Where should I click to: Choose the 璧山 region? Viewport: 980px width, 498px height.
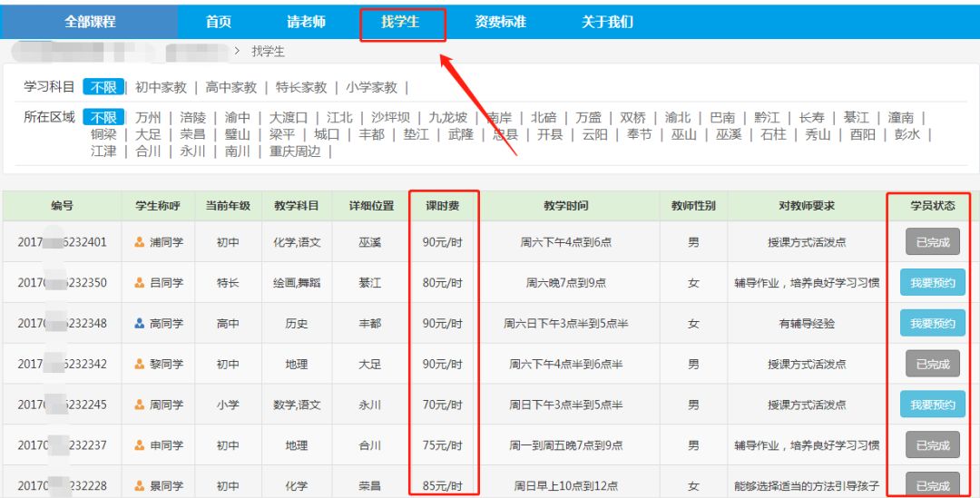(238, 134)
